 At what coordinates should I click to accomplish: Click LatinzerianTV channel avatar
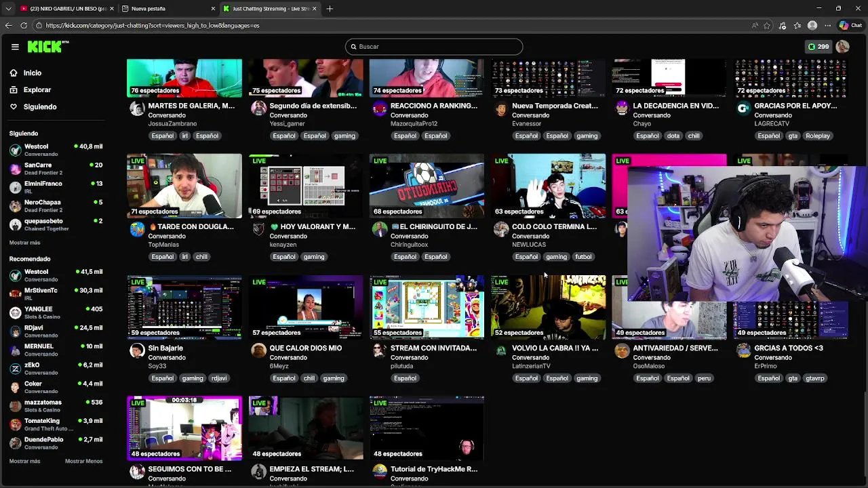pos(500,350)
